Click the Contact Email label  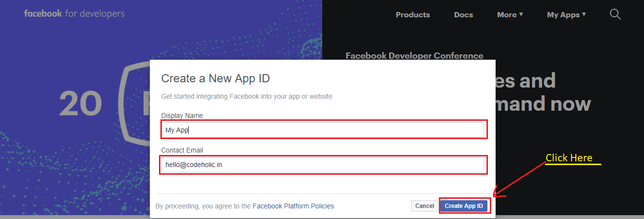[x=182, y=150]
